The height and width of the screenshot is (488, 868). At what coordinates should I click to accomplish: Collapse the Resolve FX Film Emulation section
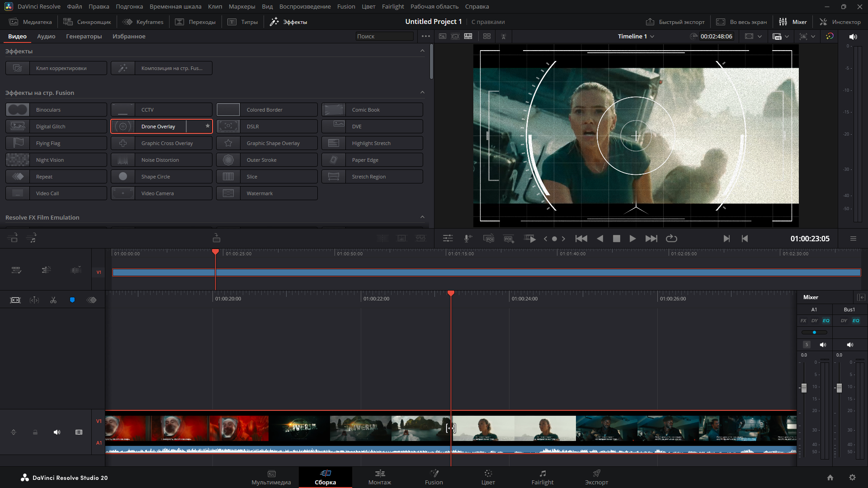422,217
